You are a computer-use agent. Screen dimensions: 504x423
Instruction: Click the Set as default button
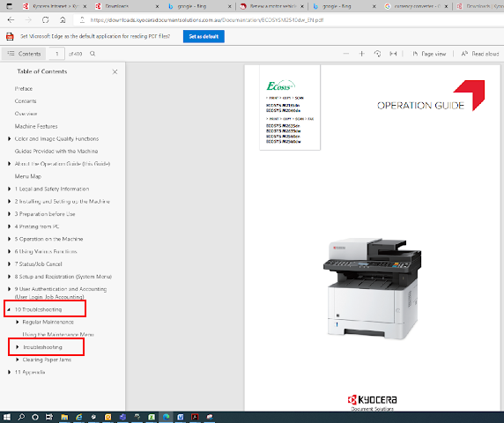204,36
